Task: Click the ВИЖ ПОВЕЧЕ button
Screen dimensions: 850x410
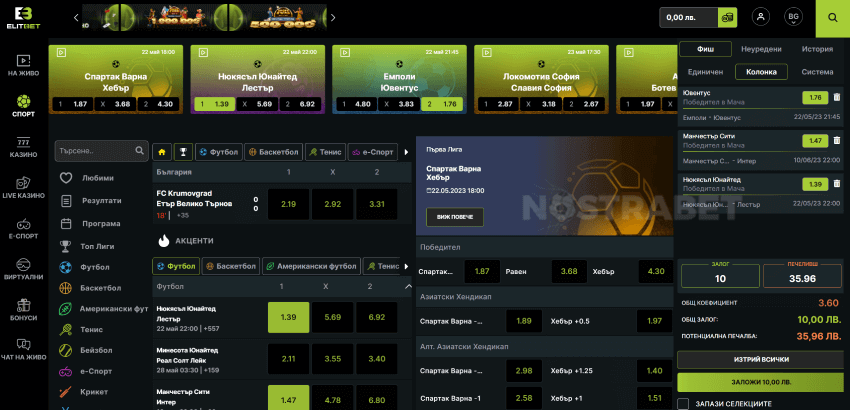Action: (x=454, y=217)
